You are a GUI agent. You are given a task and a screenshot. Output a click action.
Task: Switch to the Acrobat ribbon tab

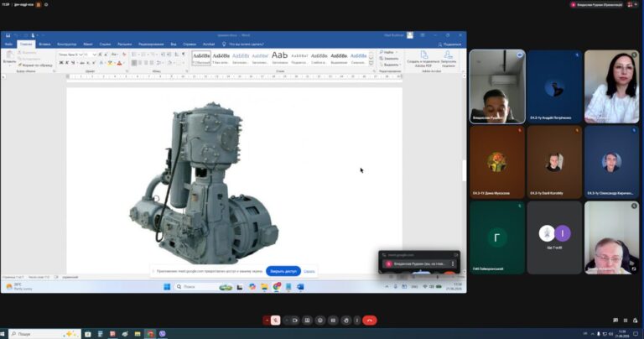tap(209, 44)
